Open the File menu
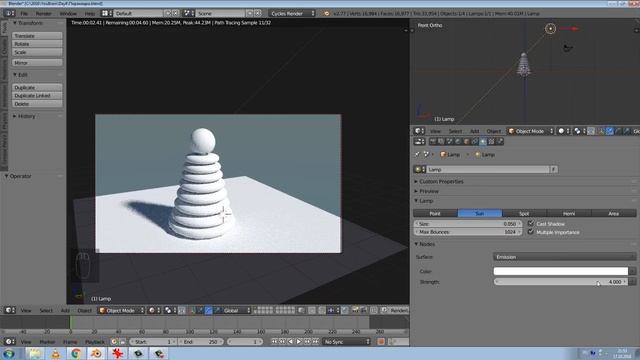640x360 pixels. pos(24,13)
